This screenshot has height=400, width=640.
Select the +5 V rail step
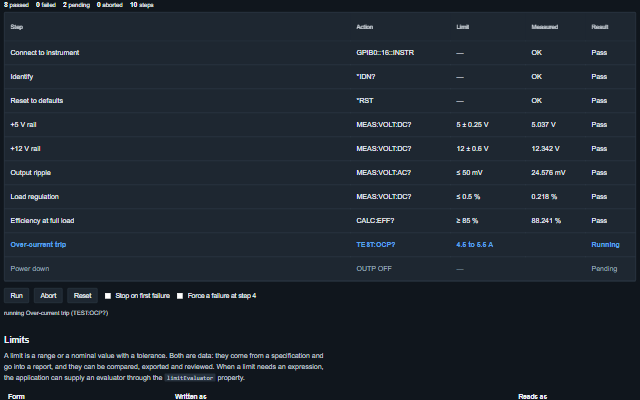[x=320, y=124]
